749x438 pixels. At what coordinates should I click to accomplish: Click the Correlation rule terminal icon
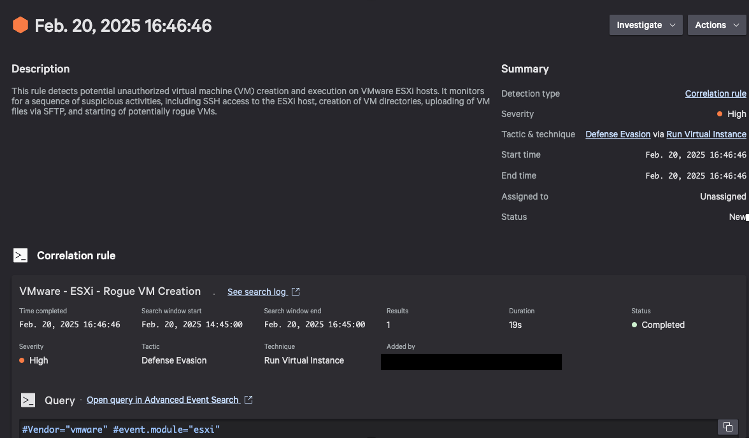[x=20, y=255]
